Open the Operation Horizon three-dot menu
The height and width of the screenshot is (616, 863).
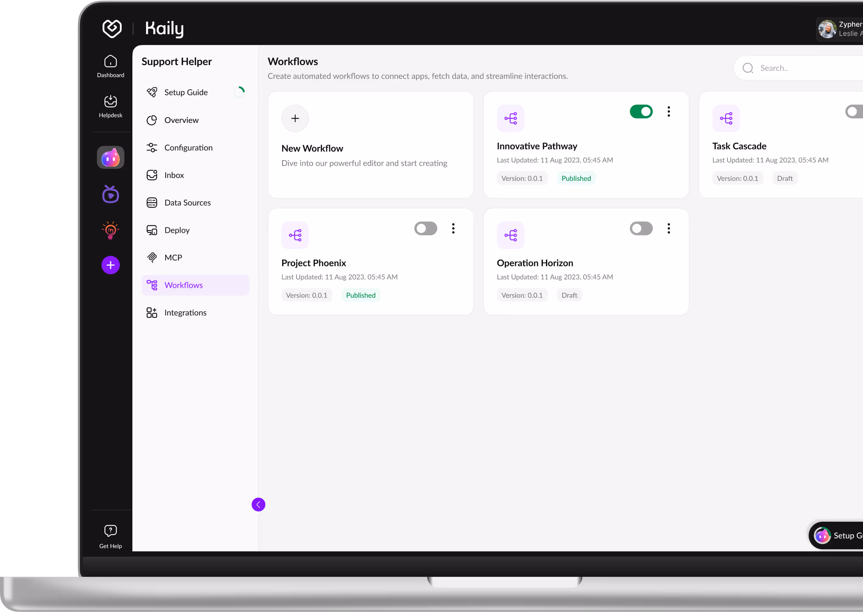668,228
